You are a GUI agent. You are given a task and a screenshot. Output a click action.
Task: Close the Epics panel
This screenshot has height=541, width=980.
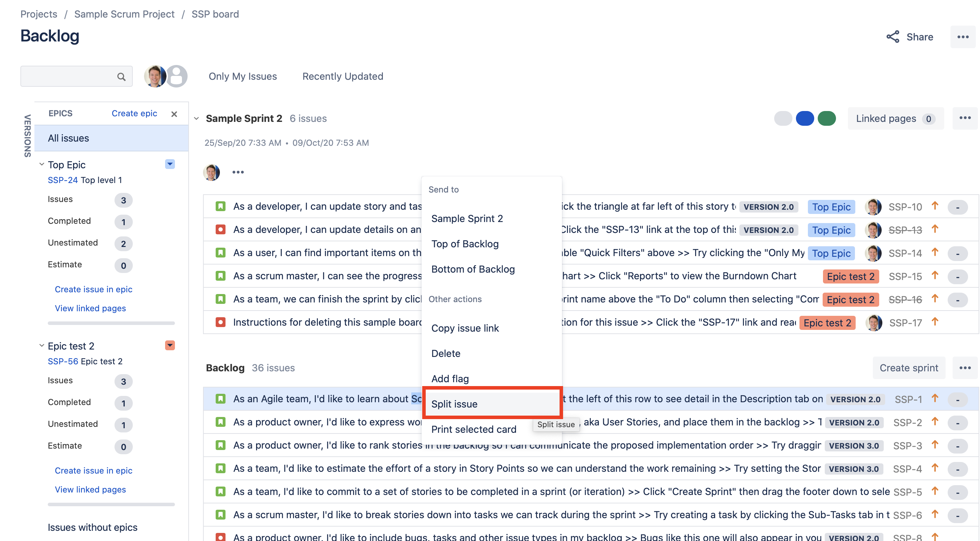tap(174, 114)
